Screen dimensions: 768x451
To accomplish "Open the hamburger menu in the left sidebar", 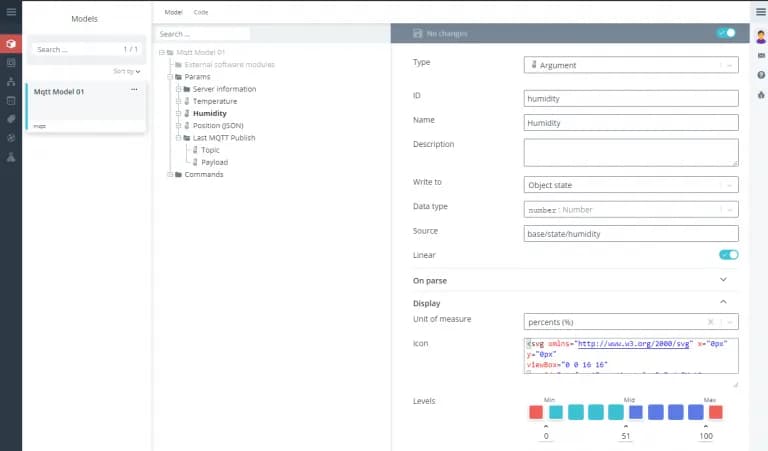I will coord(11,12).
